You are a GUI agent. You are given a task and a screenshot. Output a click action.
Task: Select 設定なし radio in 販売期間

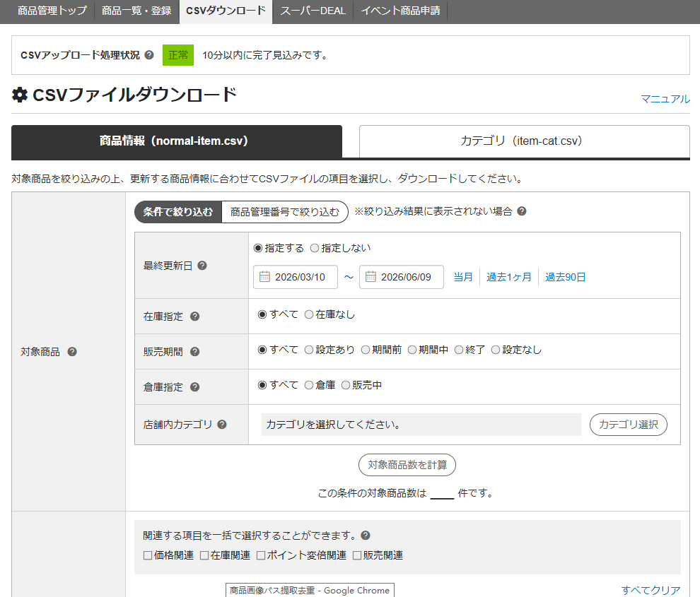pos(496,350)
